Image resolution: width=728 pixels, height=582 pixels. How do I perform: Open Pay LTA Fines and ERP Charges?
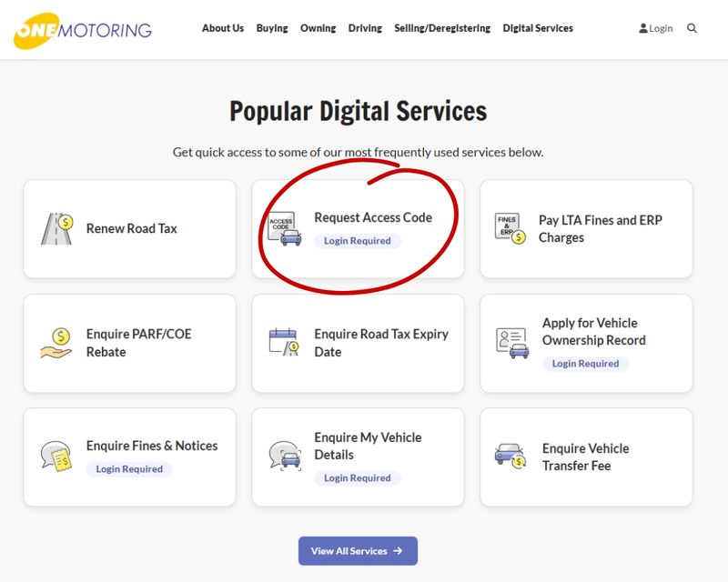click(586, 229)
